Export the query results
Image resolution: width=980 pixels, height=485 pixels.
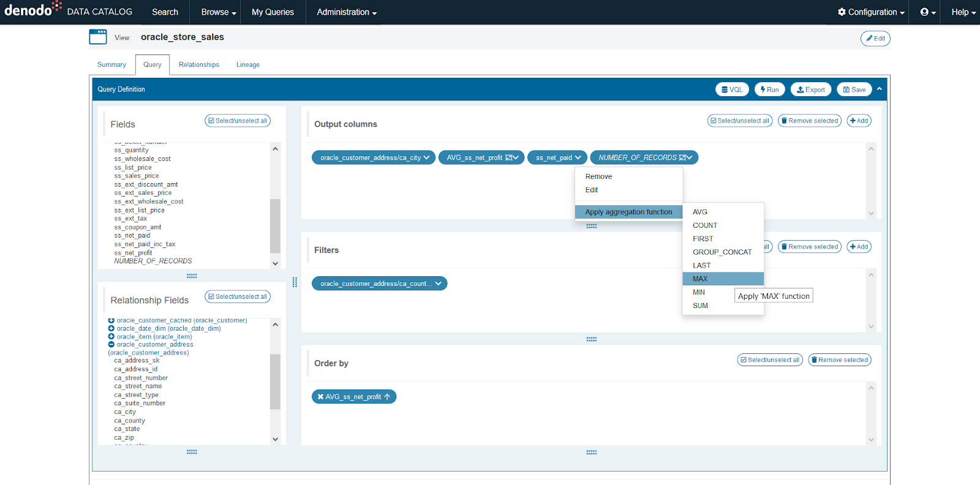811,89
